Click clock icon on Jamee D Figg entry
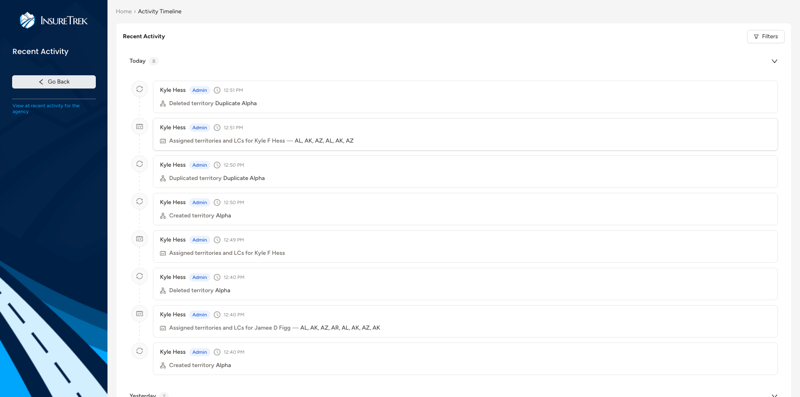800x397 pixels. (217, 315)
